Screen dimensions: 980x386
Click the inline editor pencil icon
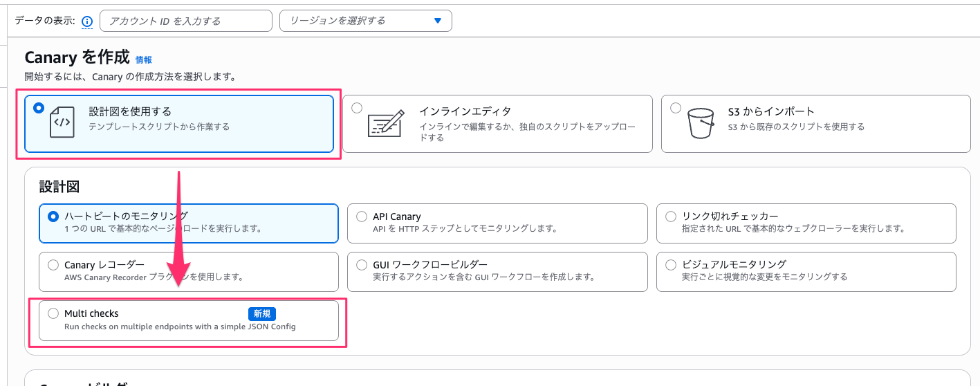(385, 122)
